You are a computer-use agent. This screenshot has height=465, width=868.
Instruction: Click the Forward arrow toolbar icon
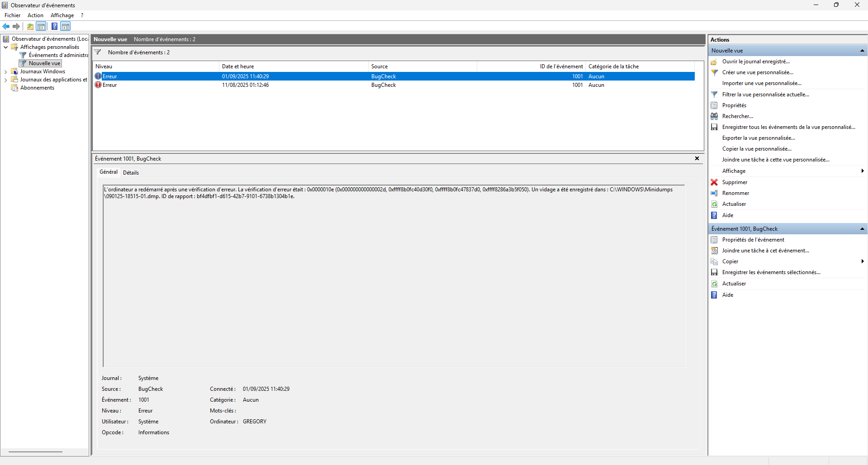coord(16,26)
